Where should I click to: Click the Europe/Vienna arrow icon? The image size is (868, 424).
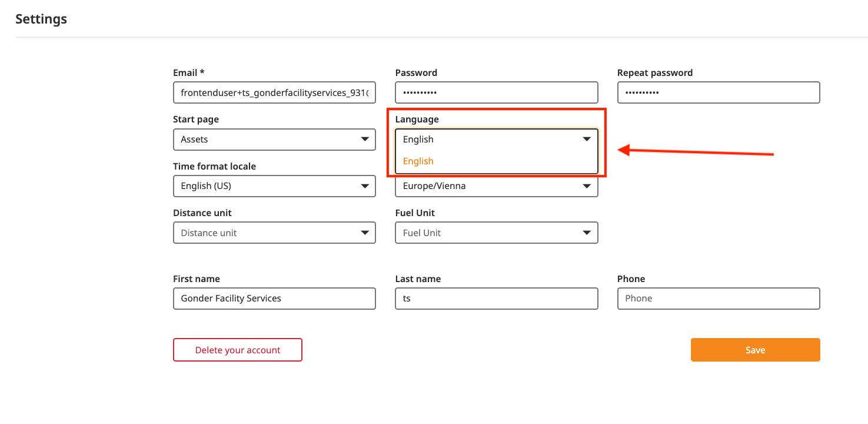click(x=586, y=186)
